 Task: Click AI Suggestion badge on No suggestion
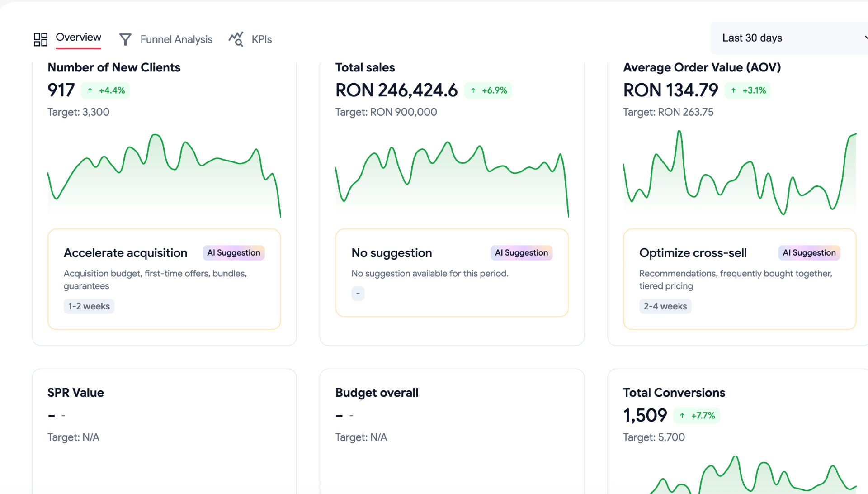pyautogui.click(x=522, y=253)
